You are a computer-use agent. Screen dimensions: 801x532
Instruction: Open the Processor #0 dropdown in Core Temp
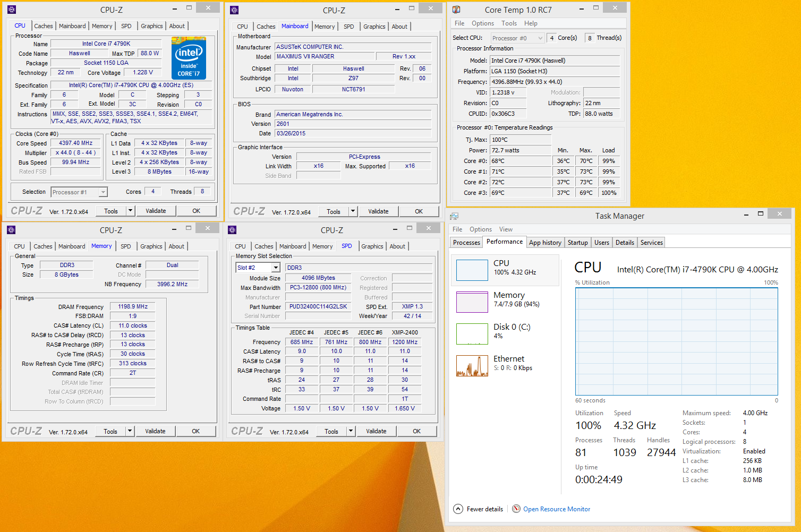[517, 38]
